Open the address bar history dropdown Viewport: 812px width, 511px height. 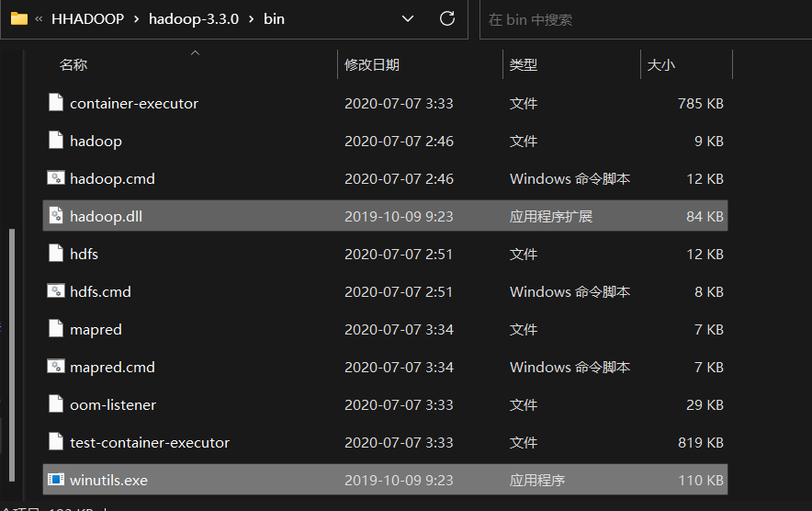(409, 18)
